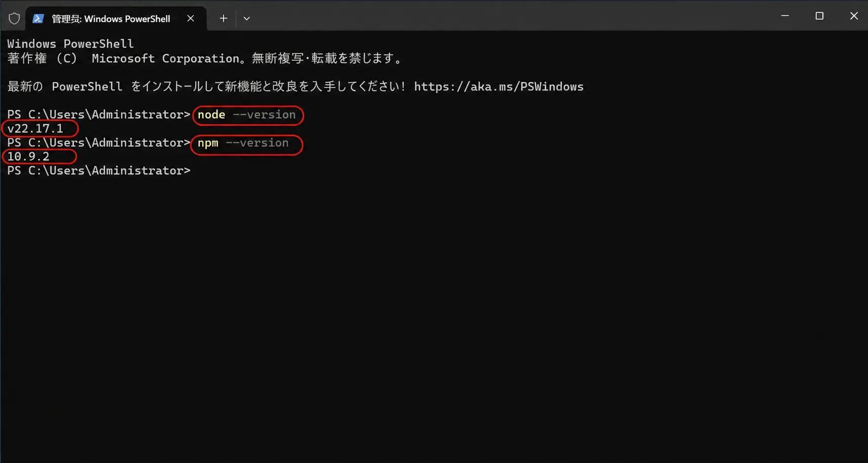Open the https://aka.ms/PSWindows link
Viewport: 868px width, 463px height.
click(x=499, y=86)
